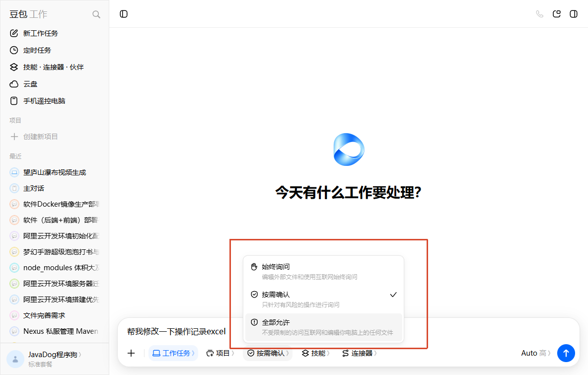Open the 主对话 conversation
The image size is (588, 375).
(x=54, y=188)
